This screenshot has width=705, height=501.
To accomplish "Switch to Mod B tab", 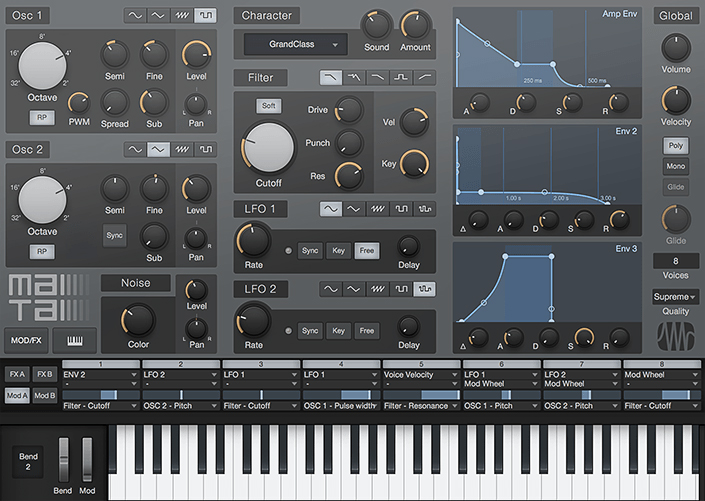I will [x=45, y=396].
